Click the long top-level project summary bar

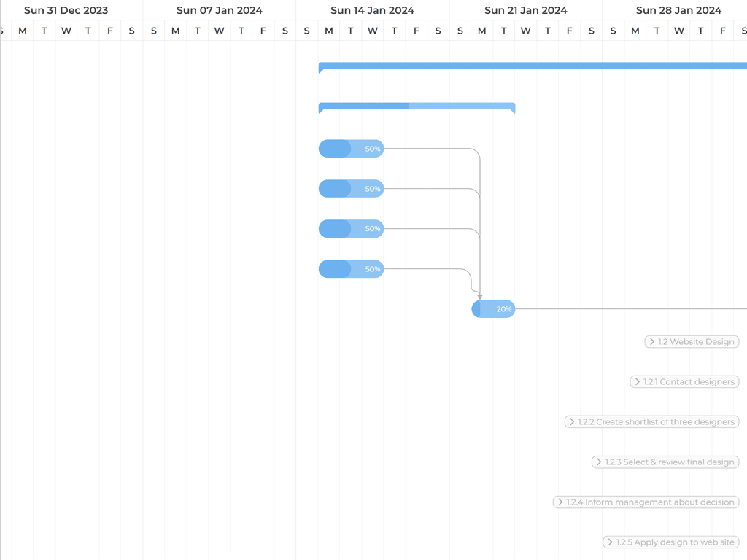[x=533, y=66]
